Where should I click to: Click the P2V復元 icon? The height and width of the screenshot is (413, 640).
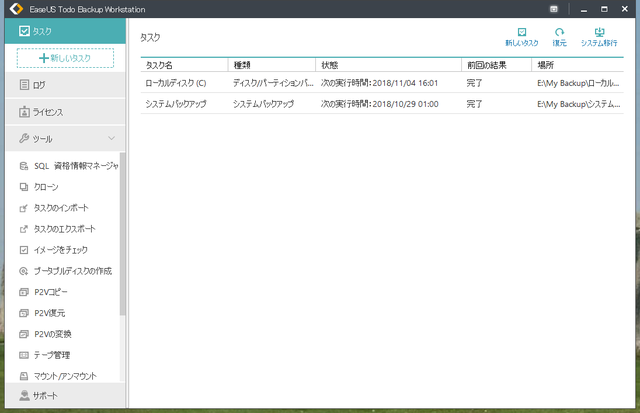[x=24, y=313]
